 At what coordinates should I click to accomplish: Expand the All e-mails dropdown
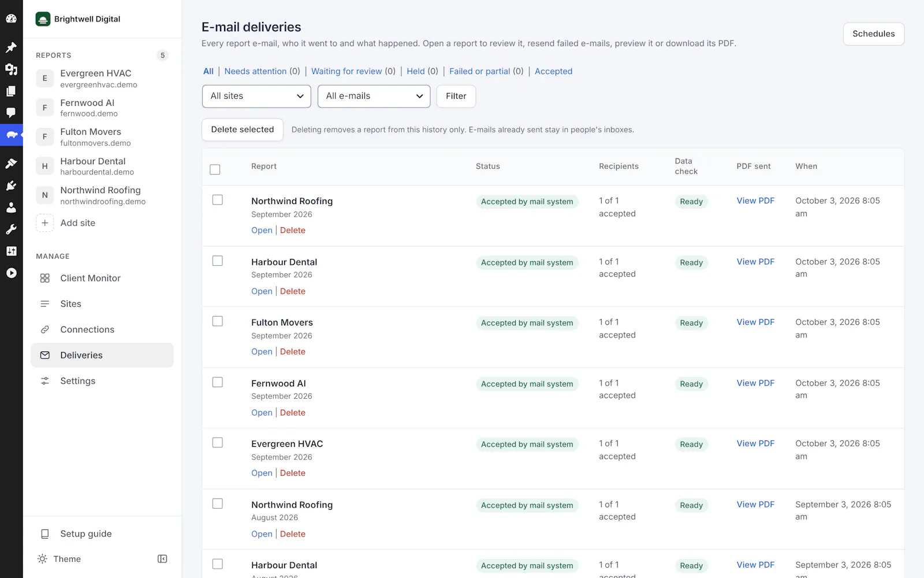[374, 96]
